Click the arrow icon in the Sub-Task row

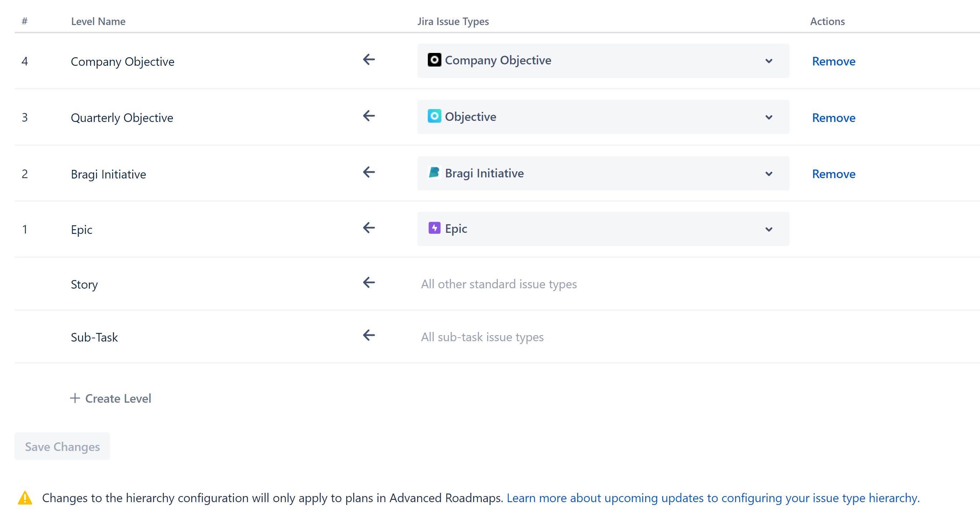point(368,335)
